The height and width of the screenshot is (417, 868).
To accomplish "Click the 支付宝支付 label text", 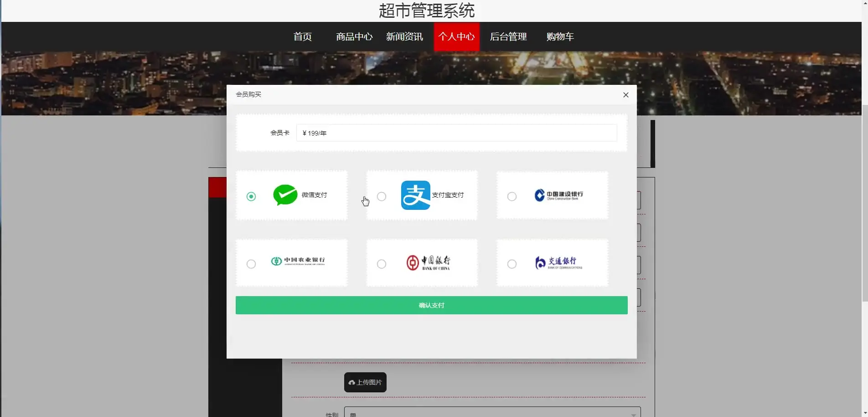I will coord(448,195).
